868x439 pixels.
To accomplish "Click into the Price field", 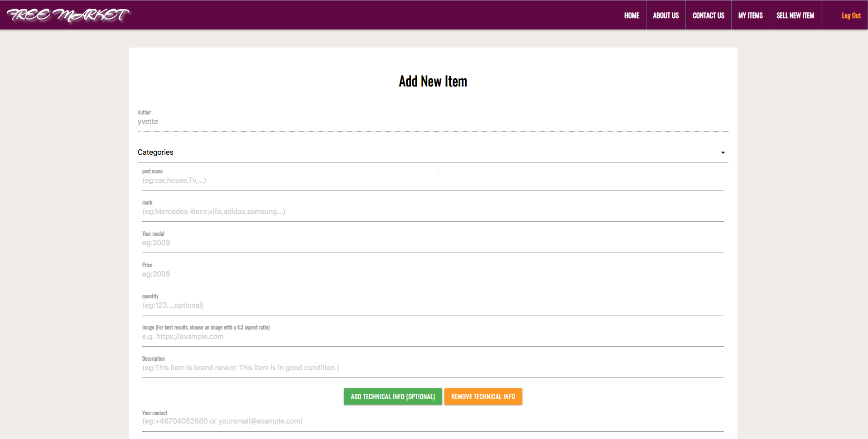I will [433, 274].
